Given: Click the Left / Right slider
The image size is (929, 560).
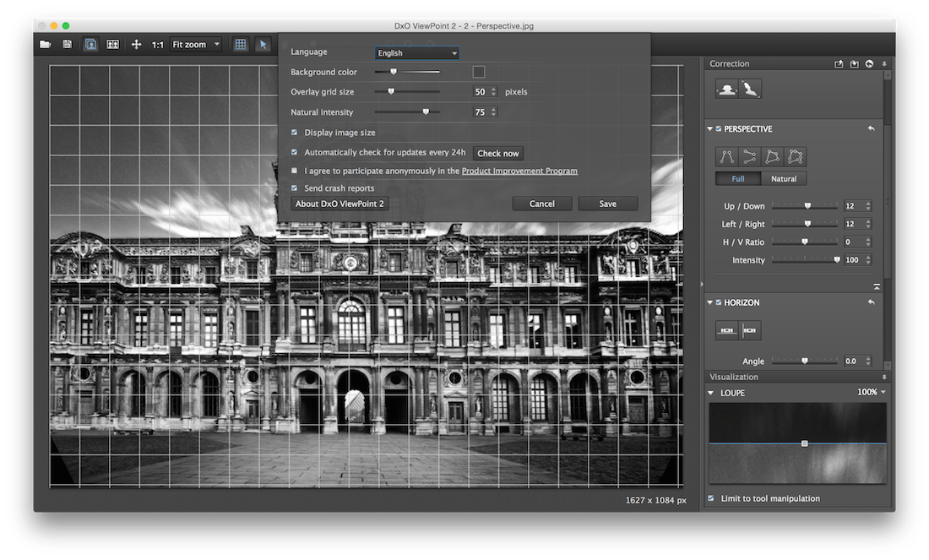Looking at the screenshot, I should (x=806, y=224).
